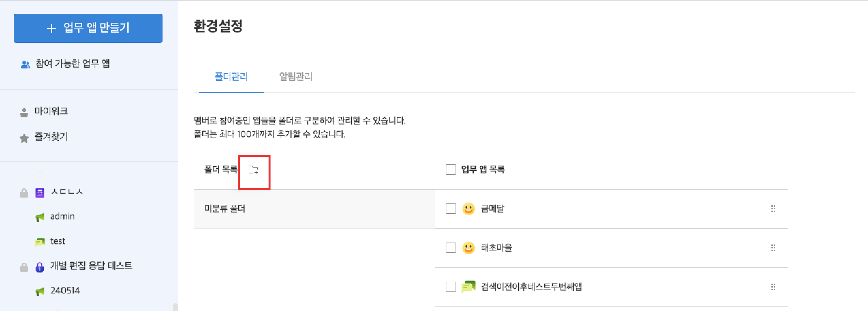Toggle the 업무 앱 목록 select-all checkbox
Viewport: 868px width, 311px height.
coord(451,169)
